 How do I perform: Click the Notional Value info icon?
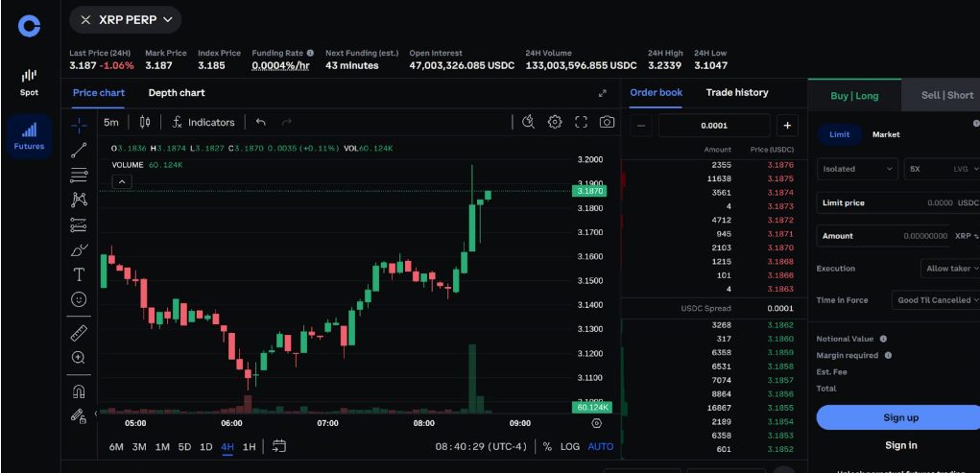883,339
